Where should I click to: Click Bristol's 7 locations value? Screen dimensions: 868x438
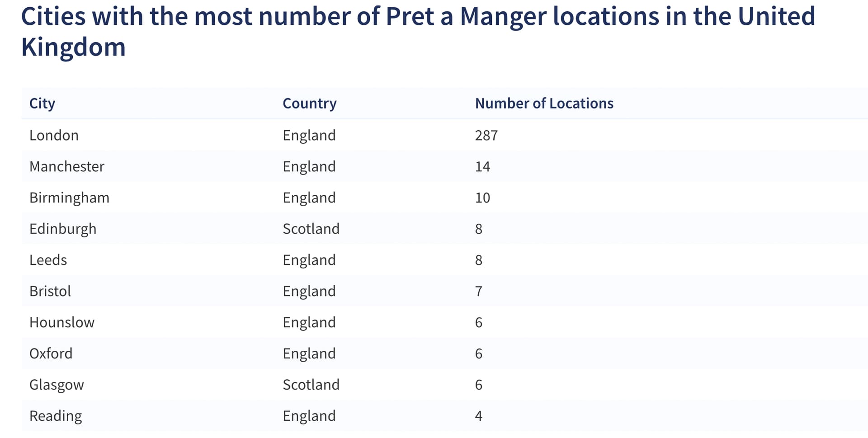(x=479, y=291)
